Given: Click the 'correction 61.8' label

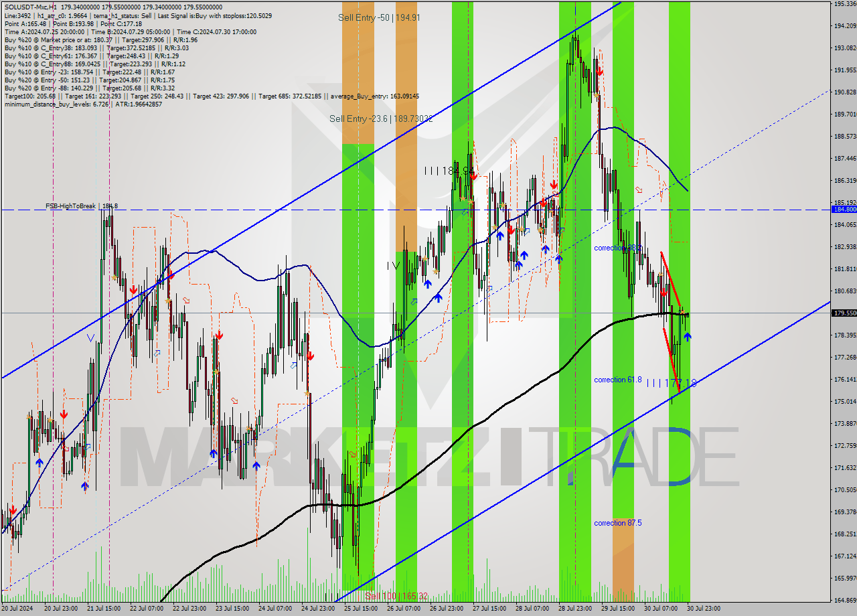Looking at the screenshot, I should click(x=617, y=380).
